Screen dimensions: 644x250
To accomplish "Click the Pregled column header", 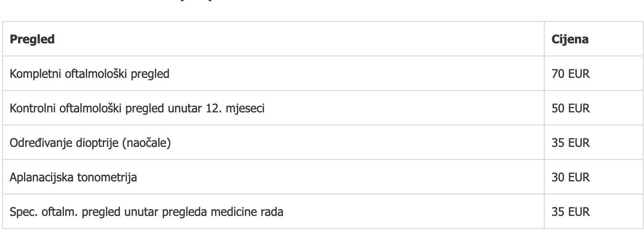I will (32, 39).
